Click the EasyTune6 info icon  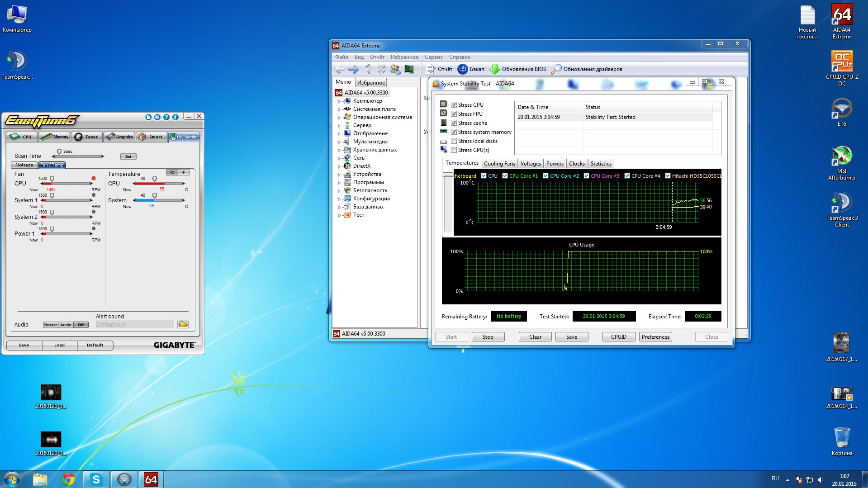[x=175, y=117]
